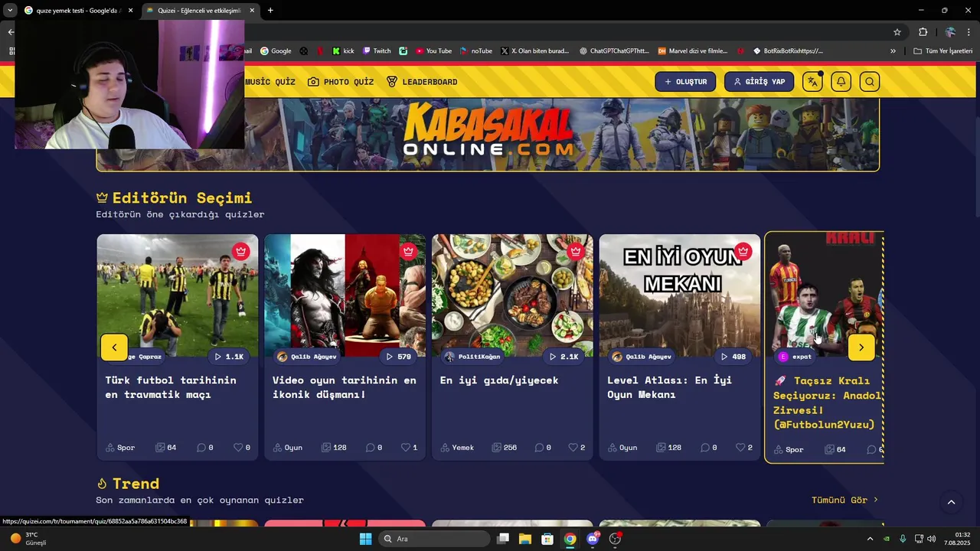The width and height of the screenshot is (980, 551).
Task: Open the You Tube bookmark
Action: tap(433, 51)
